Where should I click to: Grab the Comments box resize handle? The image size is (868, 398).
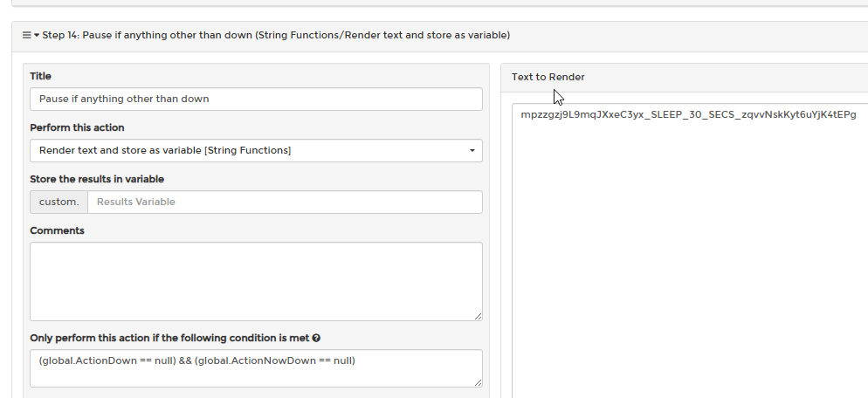478,316
